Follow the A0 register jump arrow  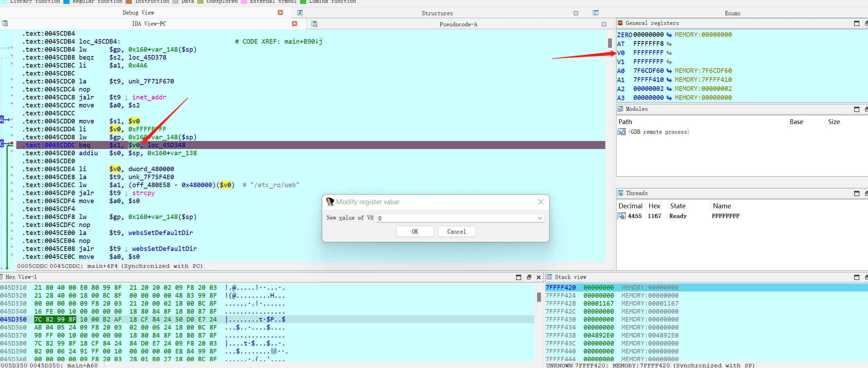tap(669, 71)
